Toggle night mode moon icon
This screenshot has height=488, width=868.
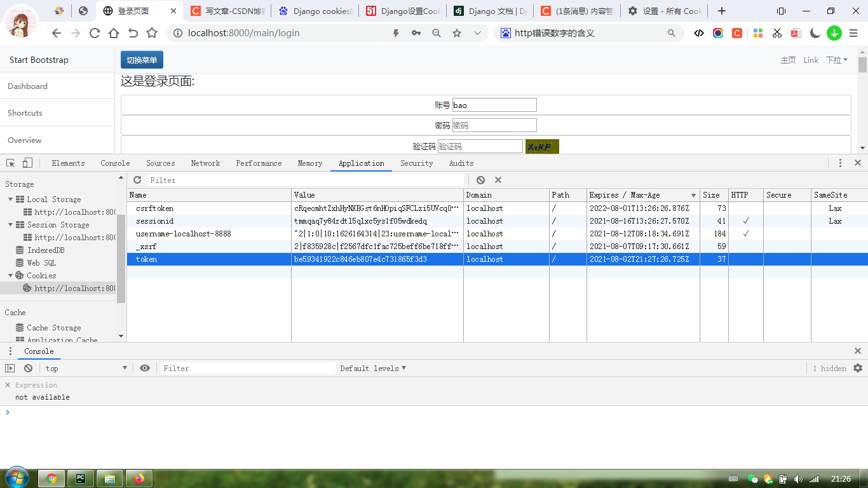pyautogui.click(x=815, y=33)
